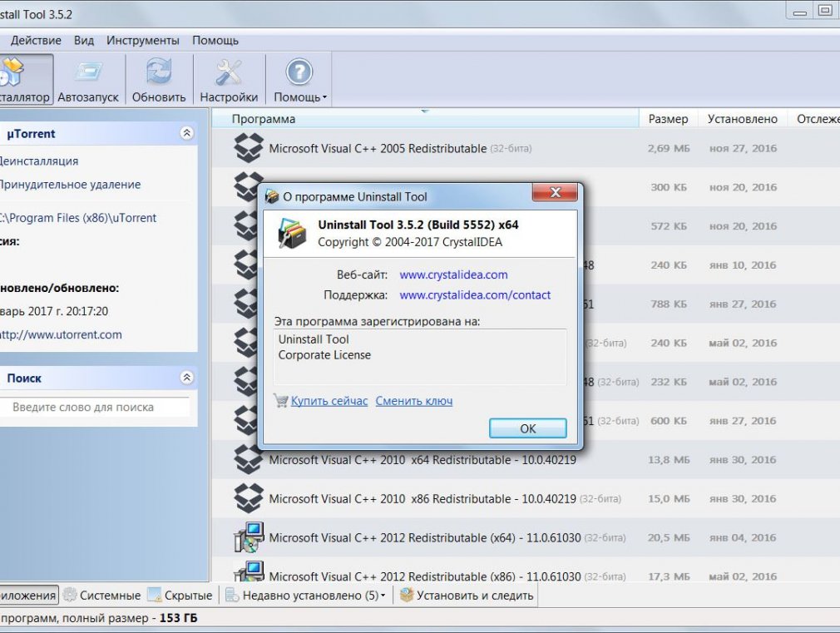This screenshot has width=840, height=633.
Task: Open the Недавно установлено (5) dropdown
Action: click(x=306, y=596)
